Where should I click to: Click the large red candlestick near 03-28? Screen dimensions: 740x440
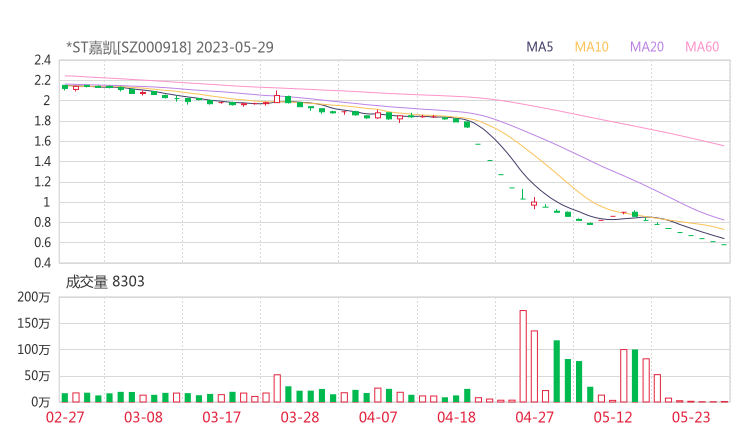coord(277,98)
